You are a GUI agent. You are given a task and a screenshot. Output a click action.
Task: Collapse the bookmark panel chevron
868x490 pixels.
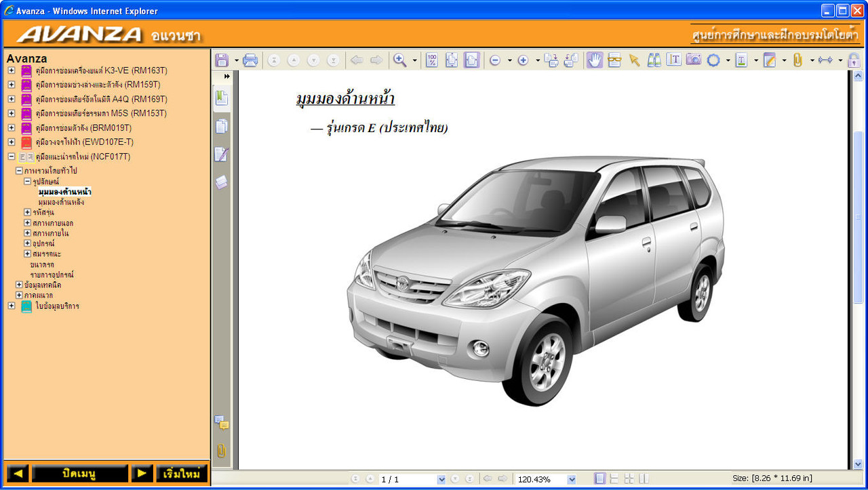coord(226,77)
